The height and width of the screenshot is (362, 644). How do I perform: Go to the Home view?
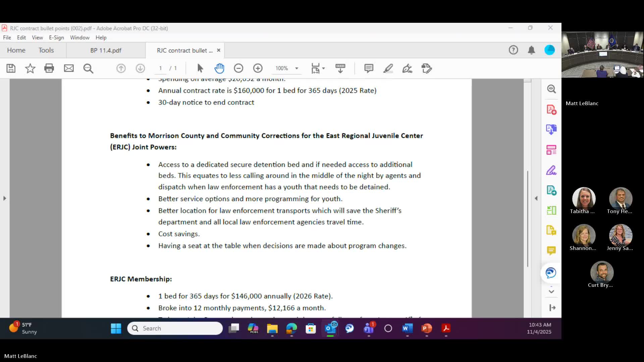pyautogui.click(x=16, y=50)
